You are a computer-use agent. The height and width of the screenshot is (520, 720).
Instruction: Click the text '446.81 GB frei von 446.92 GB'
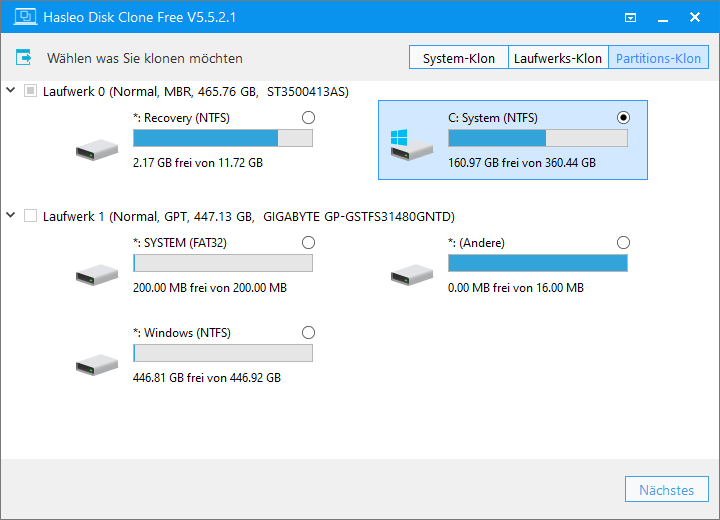pos(207,378)
